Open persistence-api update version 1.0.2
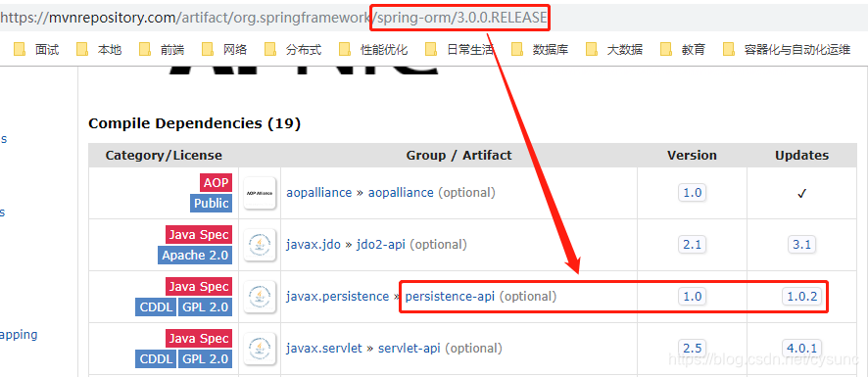Viewport: 868px width, 377px height. [x=802, y=296]
